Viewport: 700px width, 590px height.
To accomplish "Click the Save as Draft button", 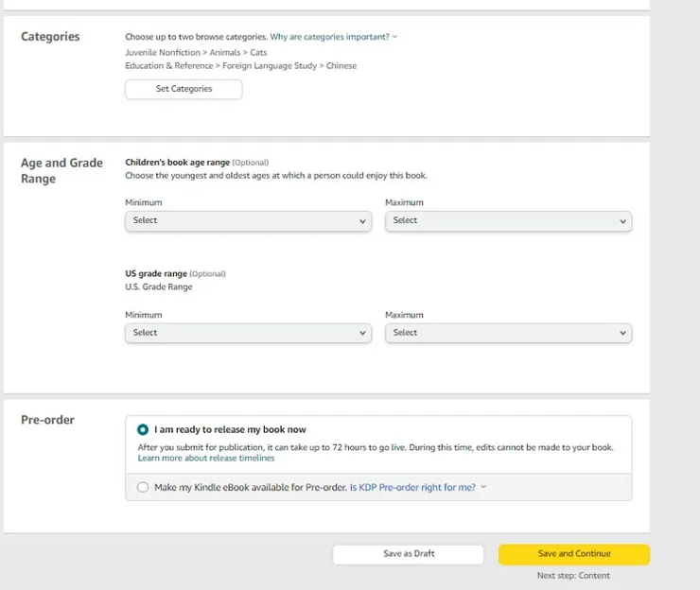I will [x=408, y=554].
